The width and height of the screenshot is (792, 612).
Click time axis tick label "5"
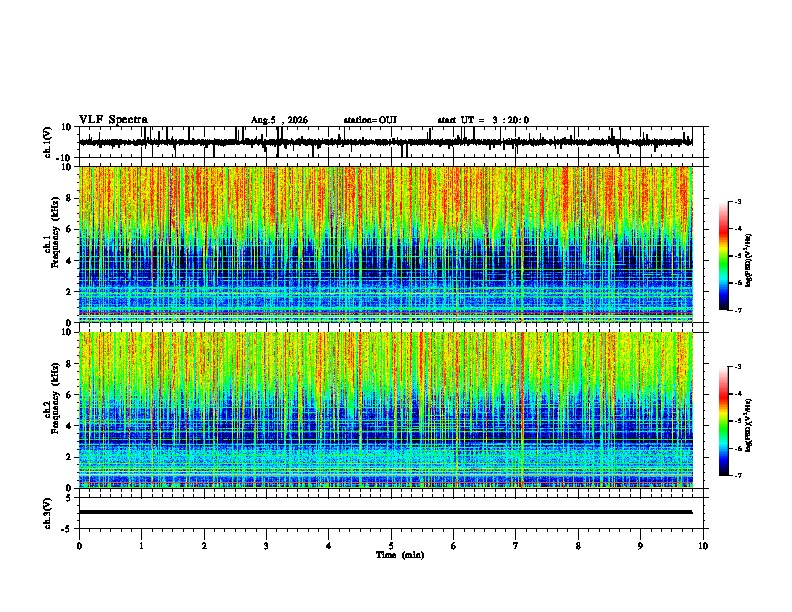[x=391, y=546]
